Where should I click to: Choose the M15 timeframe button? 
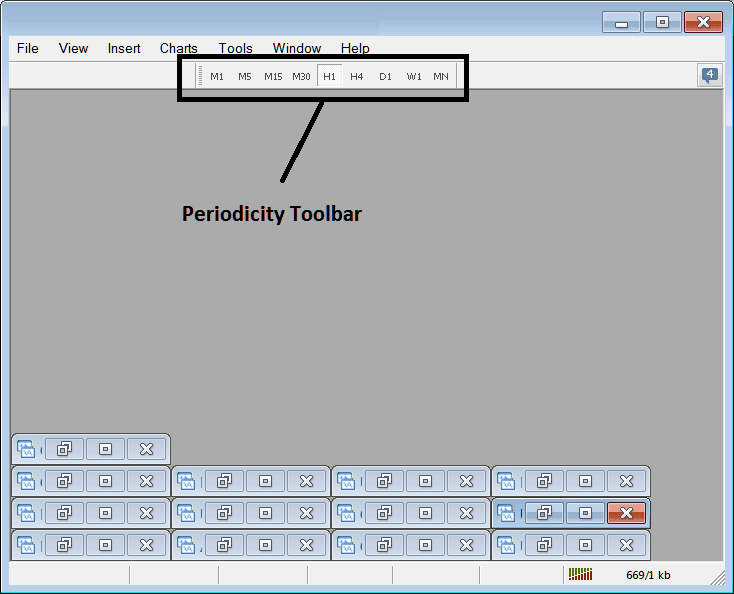(x=273, y=76)
